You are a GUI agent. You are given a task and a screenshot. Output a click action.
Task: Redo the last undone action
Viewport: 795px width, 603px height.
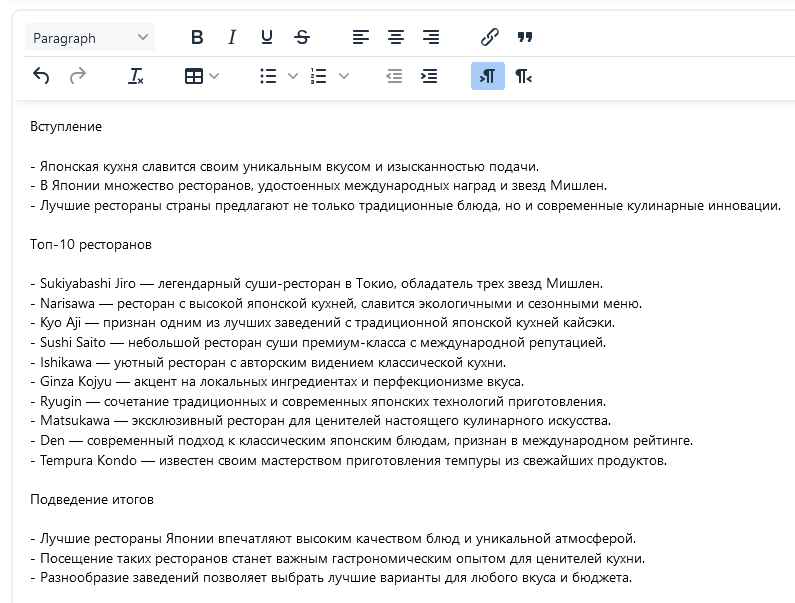click(x=78, y=76)
